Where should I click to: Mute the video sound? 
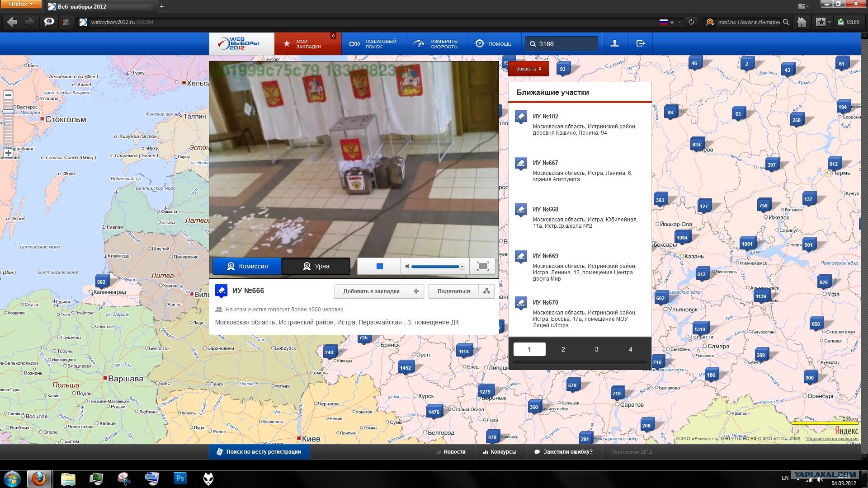(407, 267)
